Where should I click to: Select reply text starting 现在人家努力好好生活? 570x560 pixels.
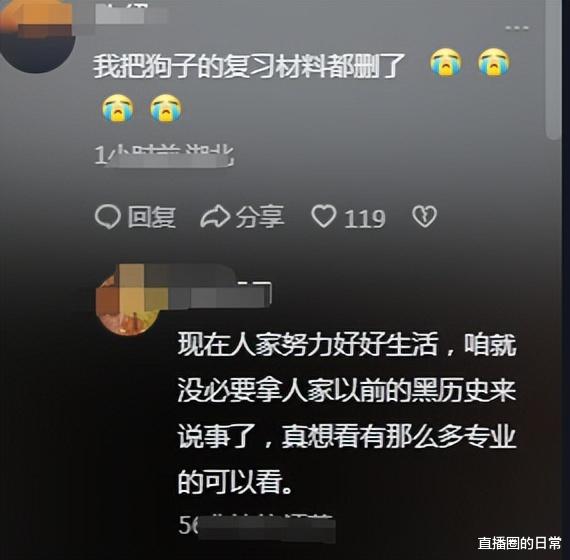point(347,413)
